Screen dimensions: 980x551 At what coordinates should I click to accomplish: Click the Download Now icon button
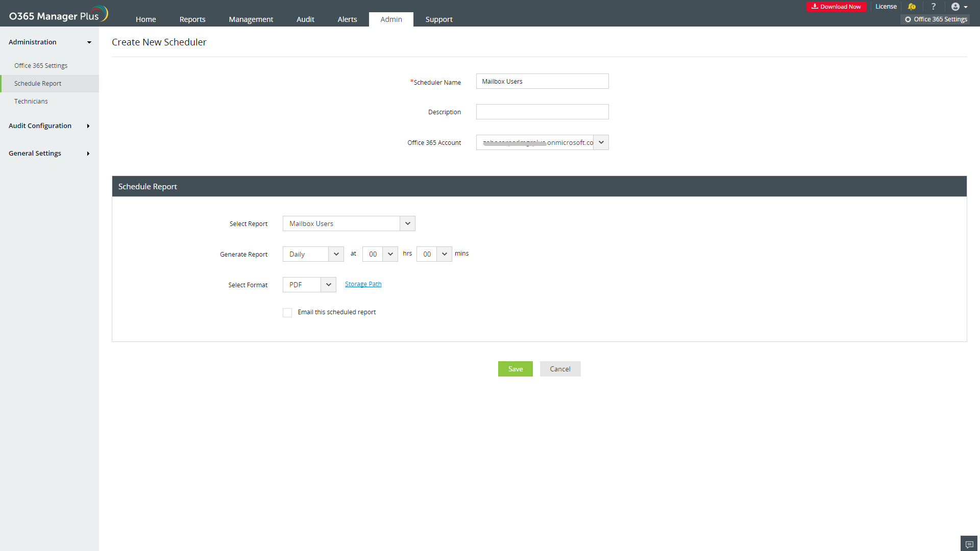pyautogui.click(x=837, y=6)
